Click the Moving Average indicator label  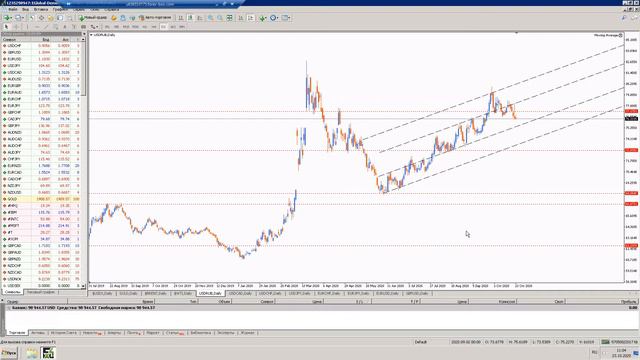[606, 36]
